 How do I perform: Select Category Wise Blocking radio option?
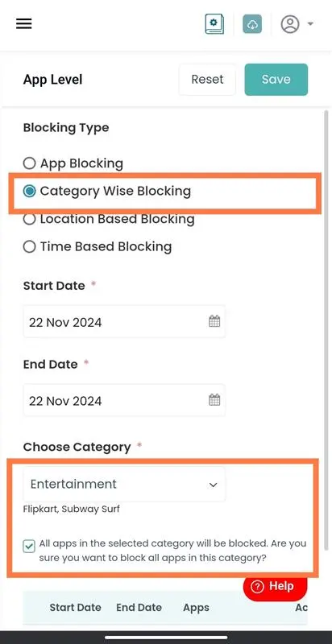click(x=29, y=191)
